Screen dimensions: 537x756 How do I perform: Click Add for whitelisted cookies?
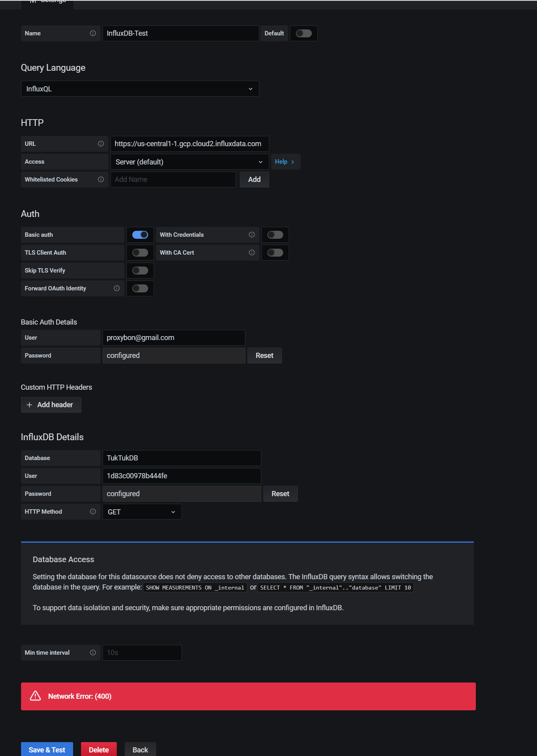pyautogui.click(x=254, y=180)
